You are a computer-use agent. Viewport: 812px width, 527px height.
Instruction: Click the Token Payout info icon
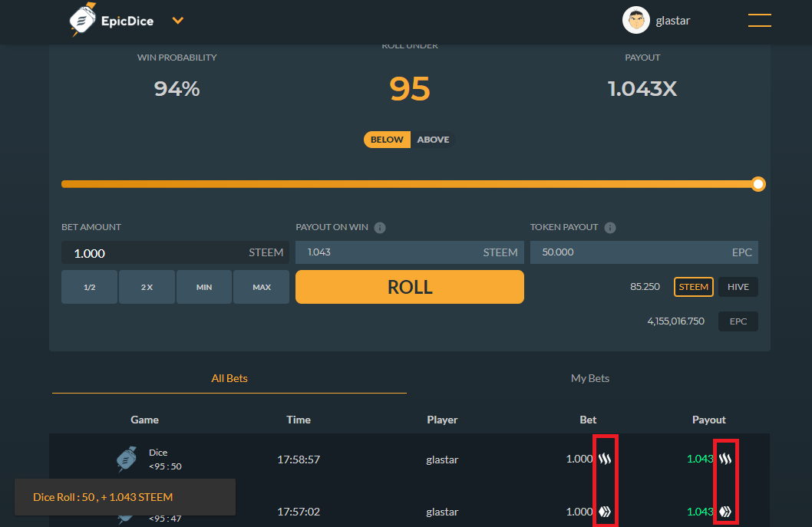[x=610, y=228]
